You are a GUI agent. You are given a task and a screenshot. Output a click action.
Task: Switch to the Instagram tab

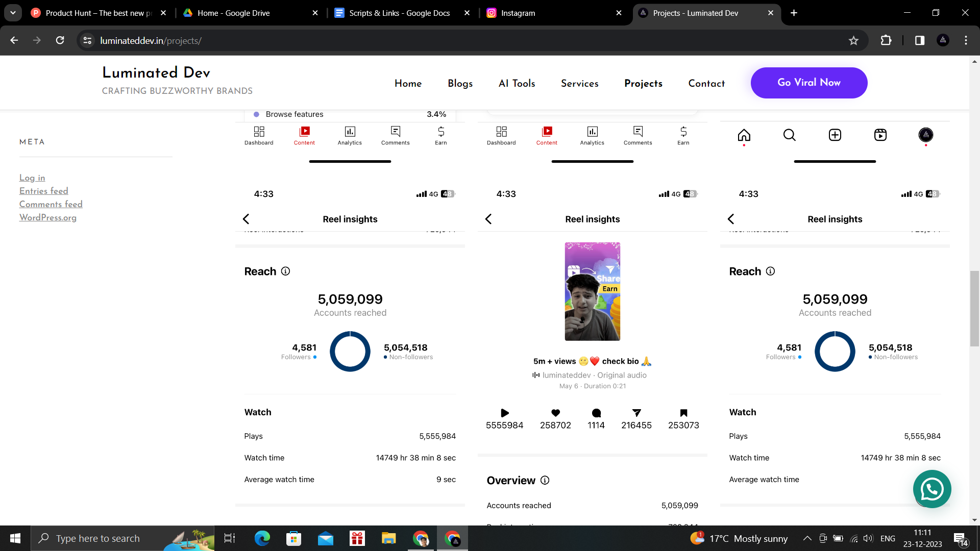pos(554,13)
